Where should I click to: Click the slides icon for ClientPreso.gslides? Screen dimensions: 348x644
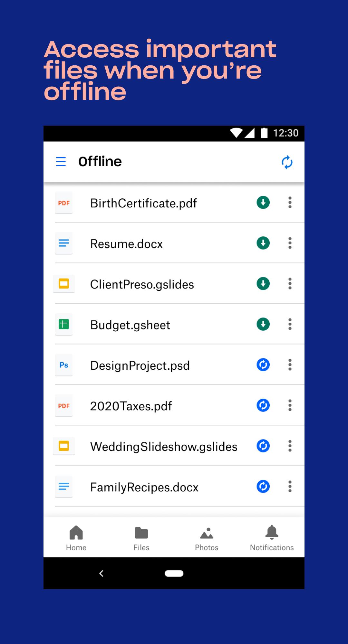(x=64, y=284)
